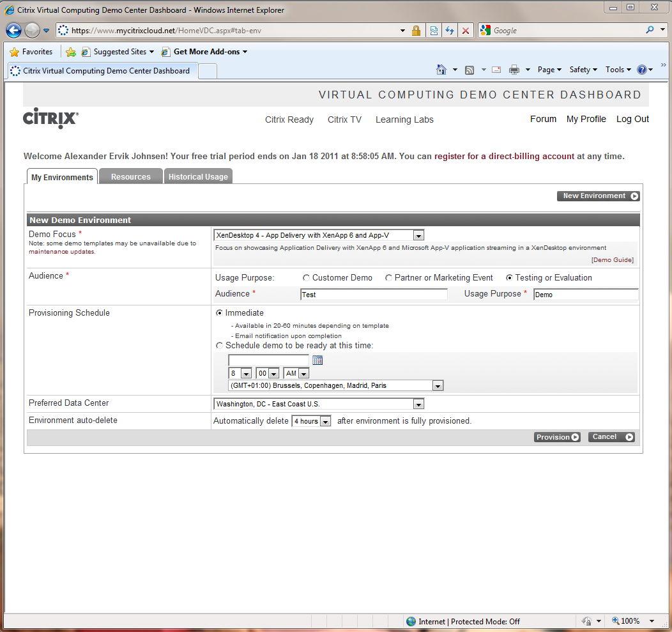
Task: Open the AM/PM dropdown
Action: click(x=296, y=373)
